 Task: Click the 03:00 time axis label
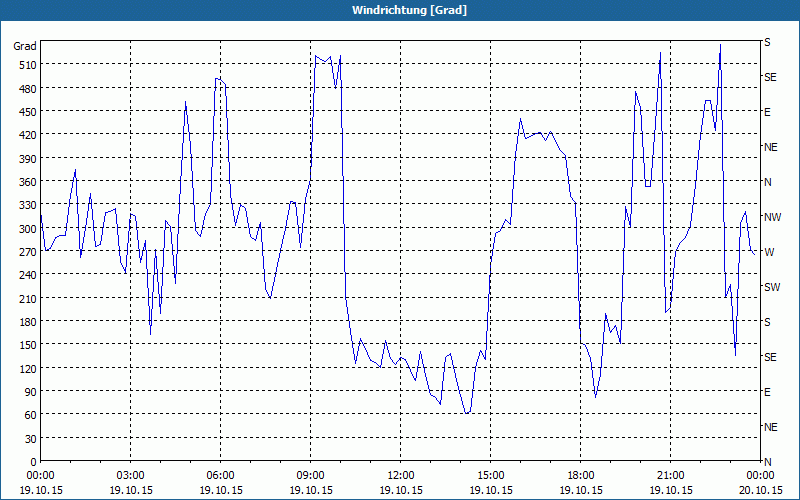pos(130,476)
